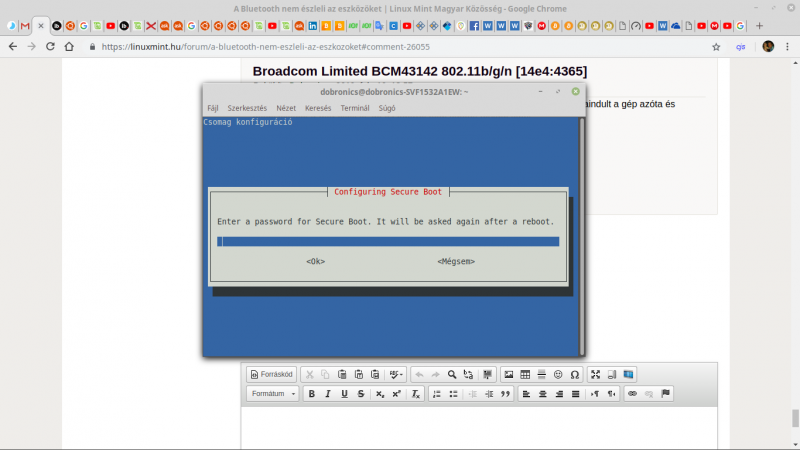Toggle Bold formatting
Screen dimensions: 800x450
pyautogui.click(x=311, y=394)
